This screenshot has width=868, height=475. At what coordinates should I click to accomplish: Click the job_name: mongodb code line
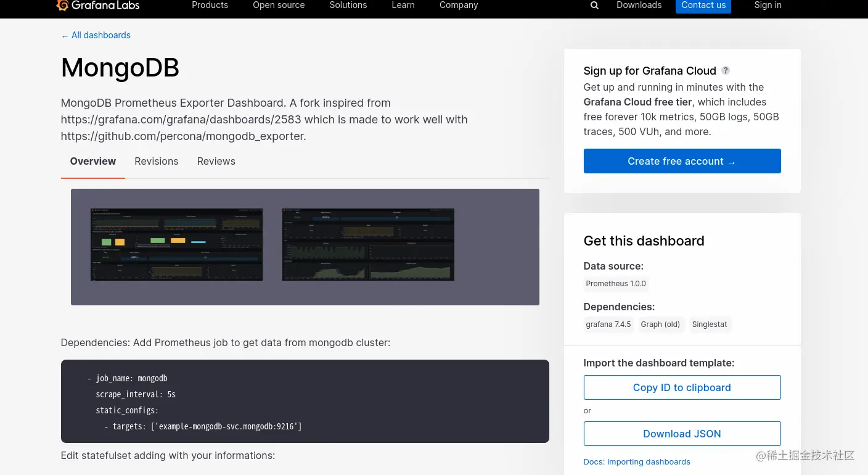(127, 378)
